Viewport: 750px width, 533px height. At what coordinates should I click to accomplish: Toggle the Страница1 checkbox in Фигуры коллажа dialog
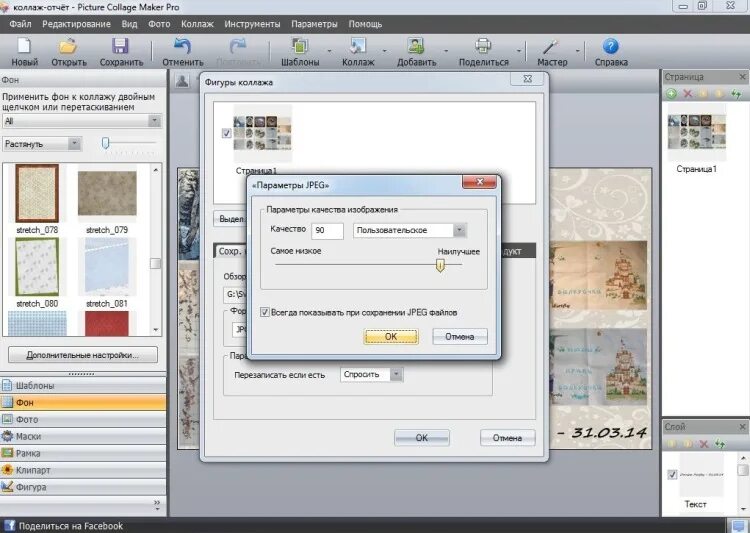point(227,133)
